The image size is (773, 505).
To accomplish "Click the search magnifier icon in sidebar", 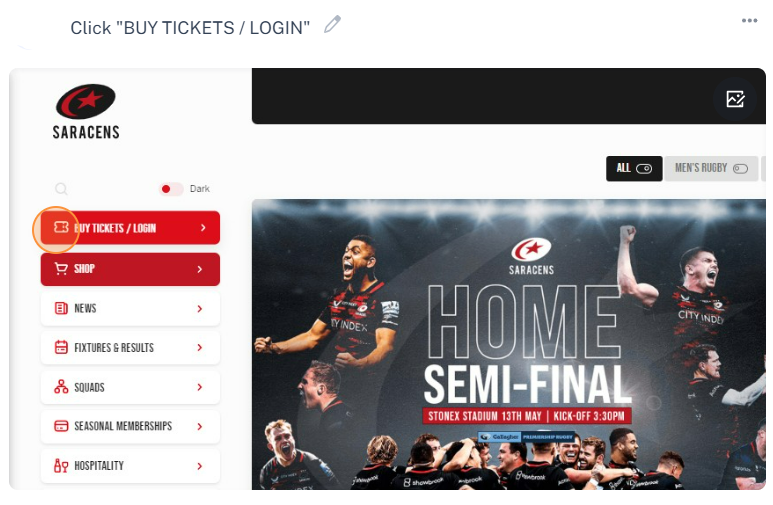I will point(61,189).
